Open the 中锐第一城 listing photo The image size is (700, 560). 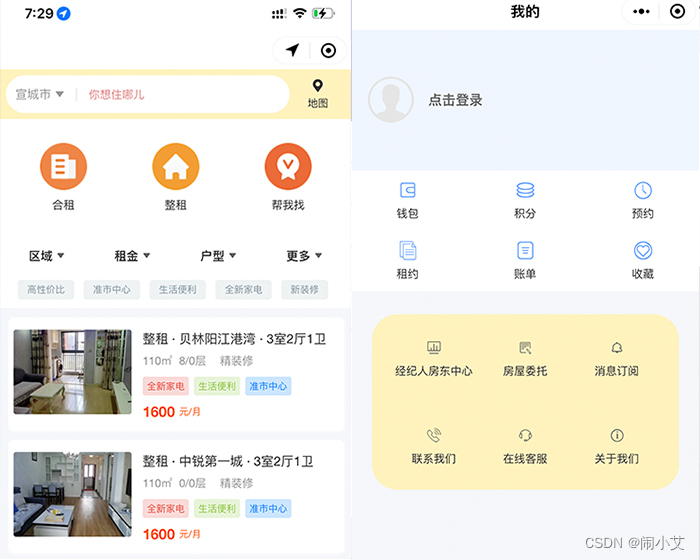(73, 494)
